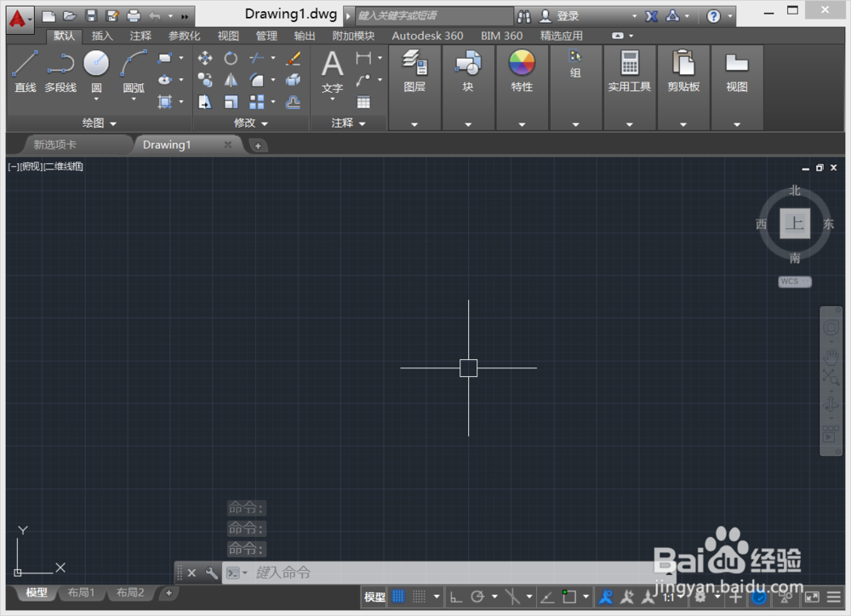Enable ortho mode in status bar

tap(456, 596)
